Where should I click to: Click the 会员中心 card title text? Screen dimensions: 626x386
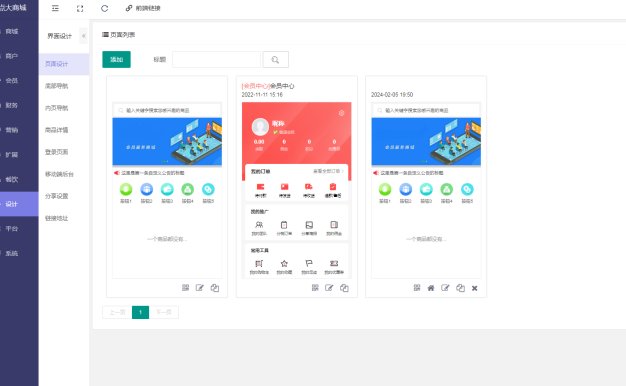click(x=268, y=86)
